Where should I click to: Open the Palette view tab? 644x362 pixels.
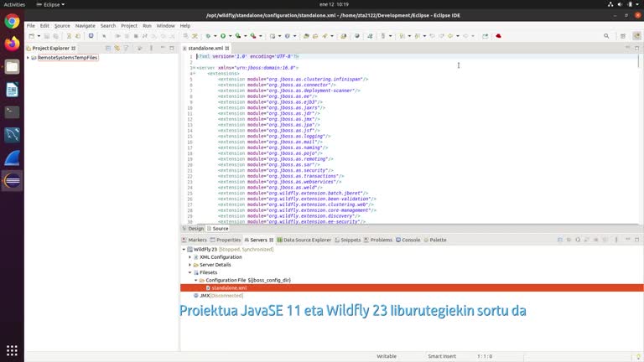tap(435, 240)
